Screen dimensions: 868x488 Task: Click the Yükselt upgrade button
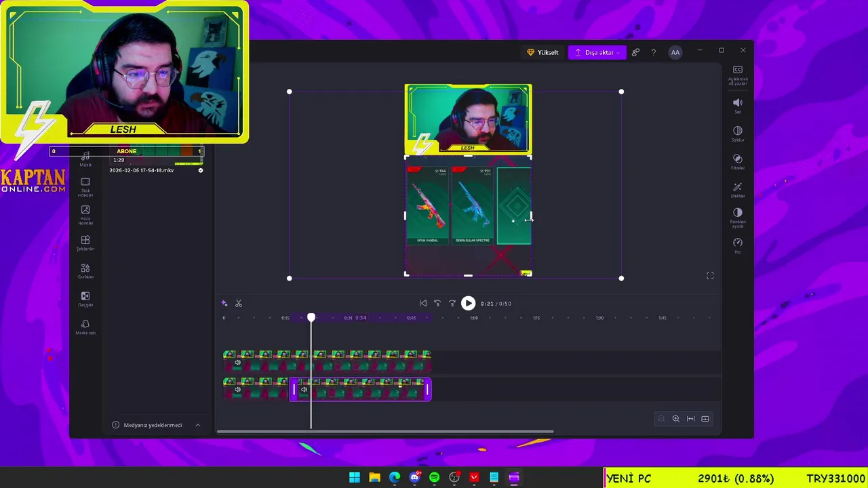pyautogui.click(x=542, y=52)
